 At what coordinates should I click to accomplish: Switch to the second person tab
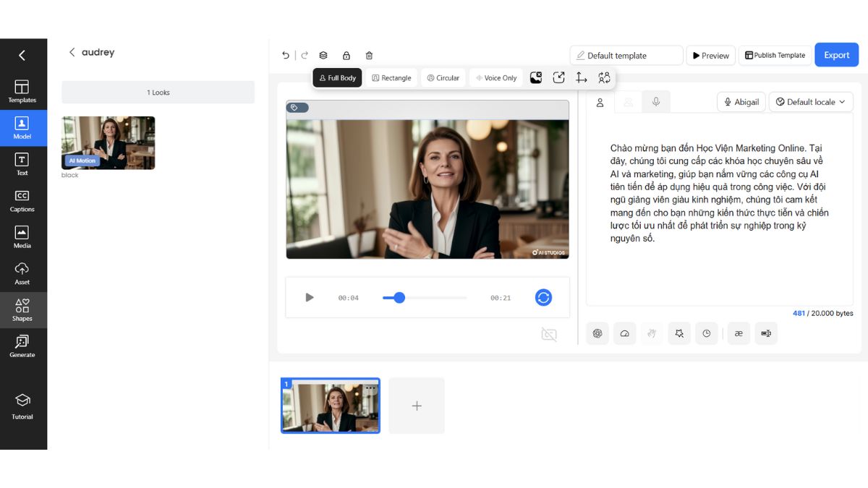point(628,103)
